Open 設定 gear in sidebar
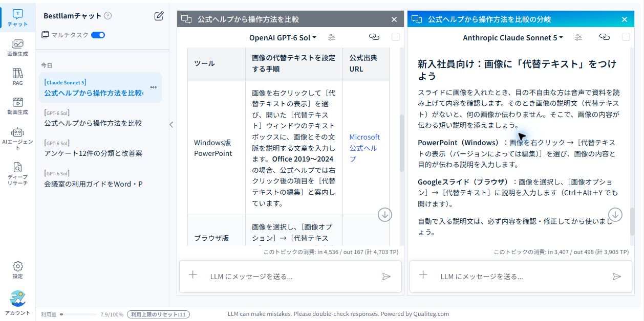This screenshot has width=644, height=321. pyautogui.click(x=17, y=270)
